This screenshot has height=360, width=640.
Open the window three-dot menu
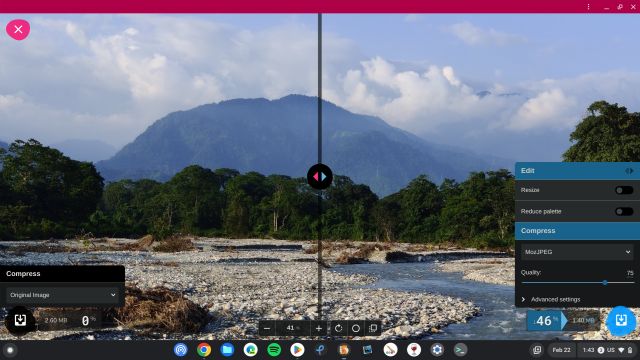[588, 7]
